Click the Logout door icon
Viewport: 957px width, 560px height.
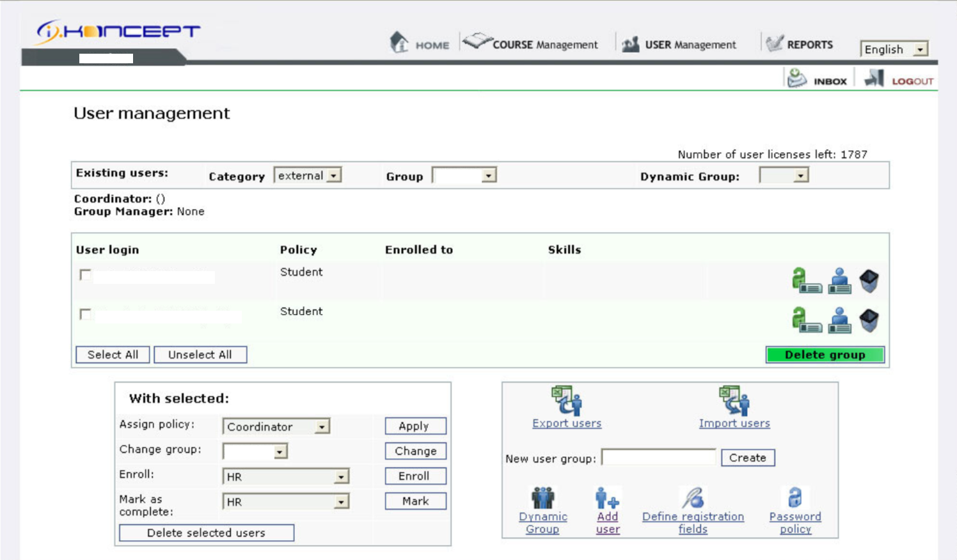[874, 79]
